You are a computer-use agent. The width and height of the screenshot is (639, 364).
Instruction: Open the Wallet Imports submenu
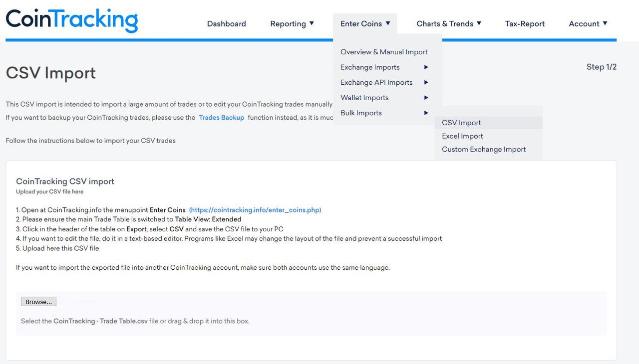[x=364, y=98]
